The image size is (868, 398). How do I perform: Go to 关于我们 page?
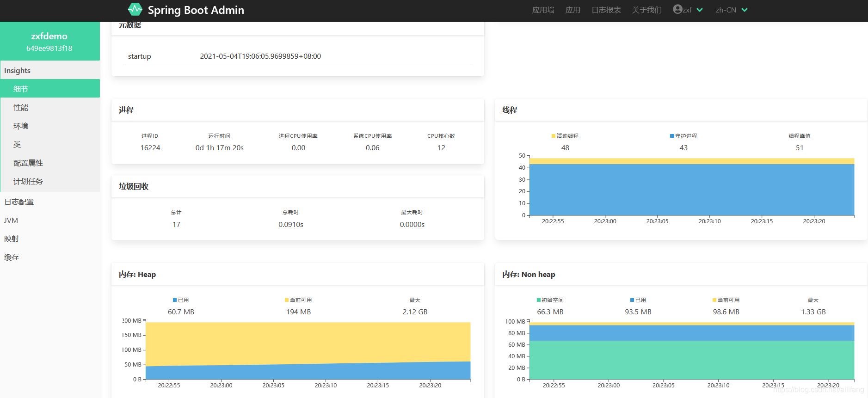tap(646, 10)
